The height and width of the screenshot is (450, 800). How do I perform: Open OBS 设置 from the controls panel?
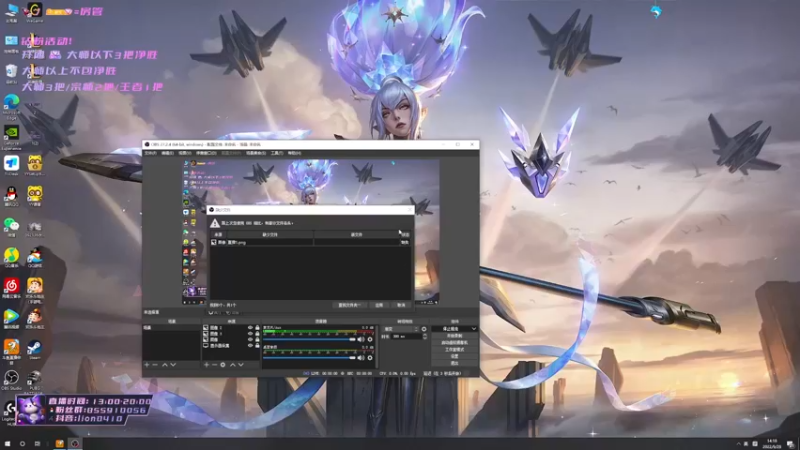click(x=455, y=356)
